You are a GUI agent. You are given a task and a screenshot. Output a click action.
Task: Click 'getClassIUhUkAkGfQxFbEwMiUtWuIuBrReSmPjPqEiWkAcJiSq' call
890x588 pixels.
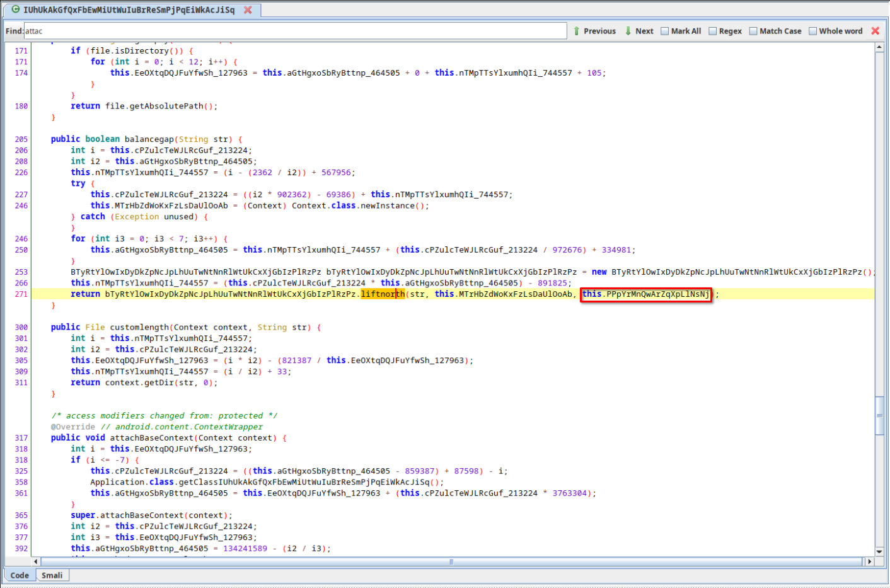(304, 482)
